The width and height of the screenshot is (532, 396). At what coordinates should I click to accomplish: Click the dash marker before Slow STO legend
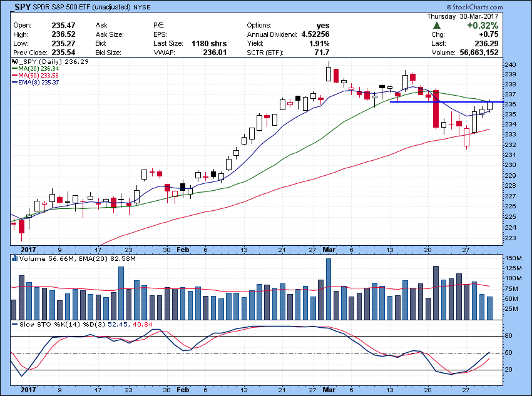tap(14, 323)
